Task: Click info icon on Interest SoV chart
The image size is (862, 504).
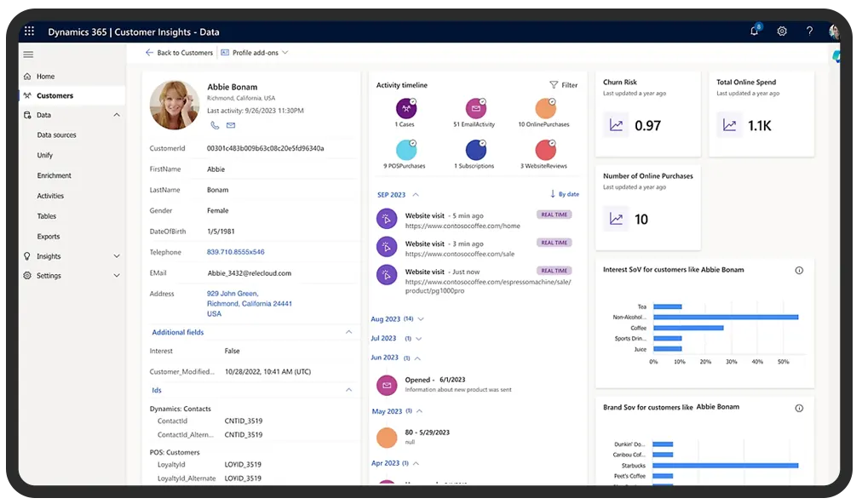Action: point(798,270)
